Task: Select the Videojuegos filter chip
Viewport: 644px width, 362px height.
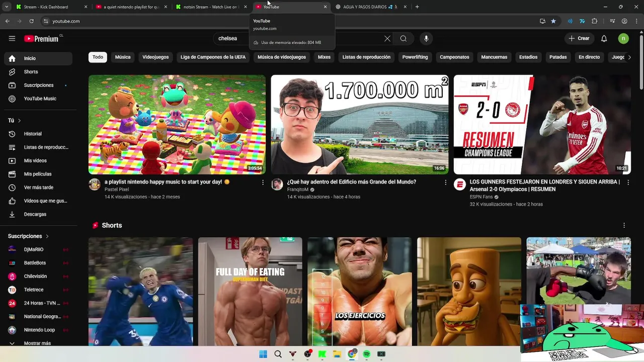Action: click(x=155, y=57)
